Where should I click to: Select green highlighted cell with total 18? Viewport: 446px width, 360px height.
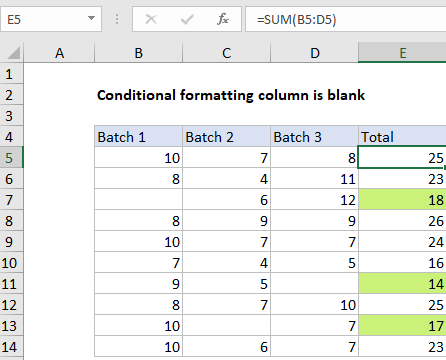coord(402,200)
